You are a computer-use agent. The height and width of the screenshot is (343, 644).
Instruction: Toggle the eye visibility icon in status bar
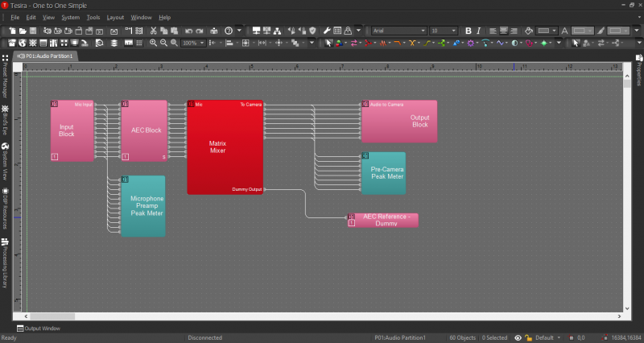(x=518, y=337)
